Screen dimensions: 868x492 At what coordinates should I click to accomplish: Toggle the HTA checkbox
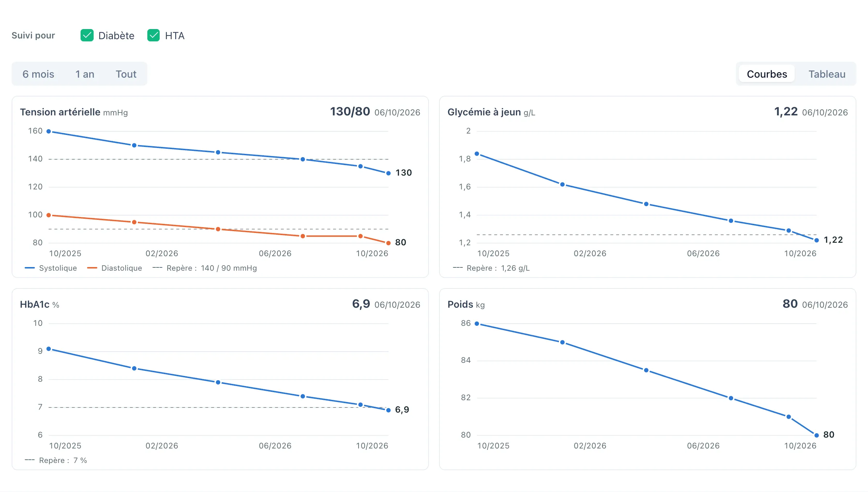tap(153, 36)
